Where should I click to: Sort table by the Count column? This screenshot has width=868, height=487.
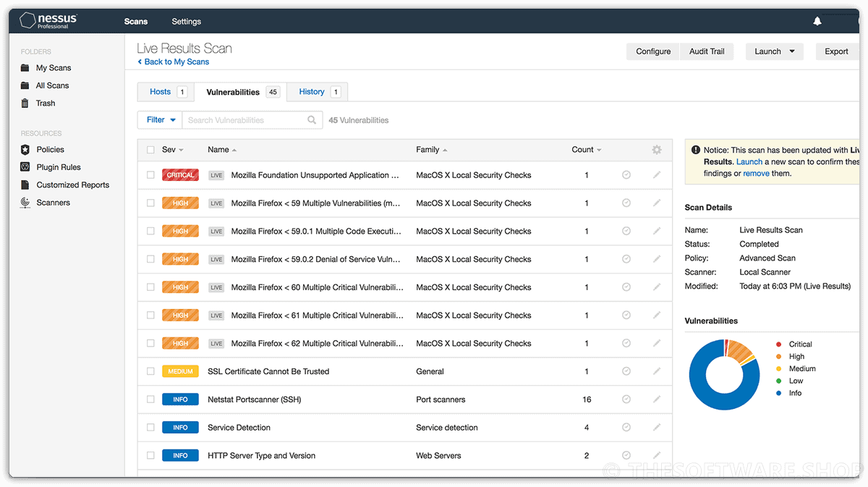tap(587, 150)
